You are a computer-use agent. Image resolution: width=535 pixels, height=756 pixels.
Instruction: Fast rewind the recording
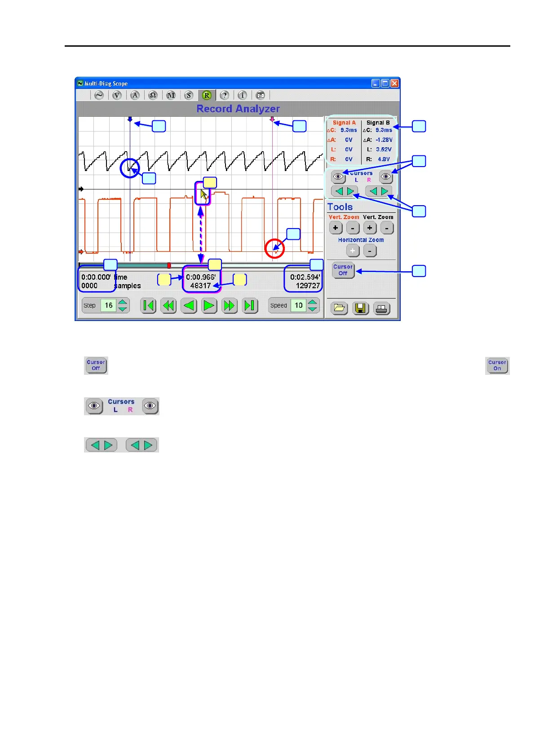[168, 306]
